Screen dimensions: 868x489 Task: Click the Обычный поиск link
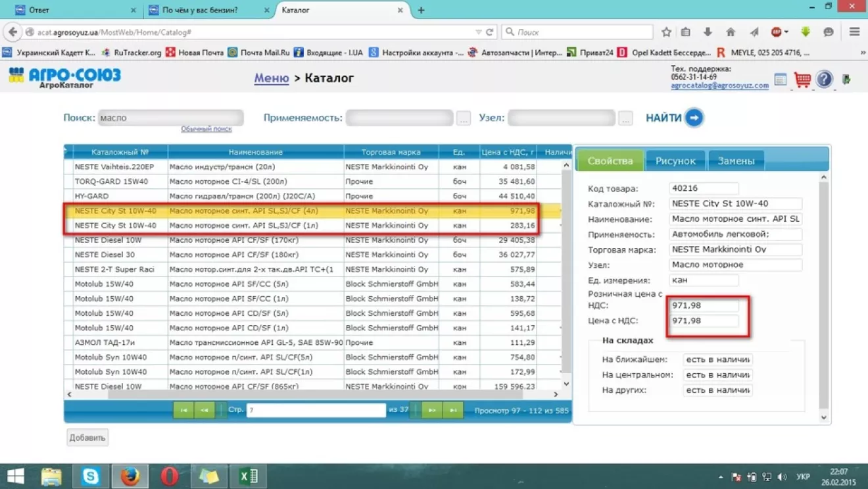[x=206, y=129]
